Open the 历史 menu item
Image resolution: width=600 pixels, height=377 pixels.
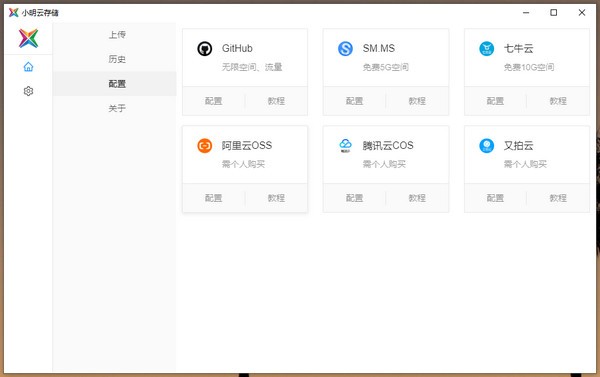pos(117,59)
